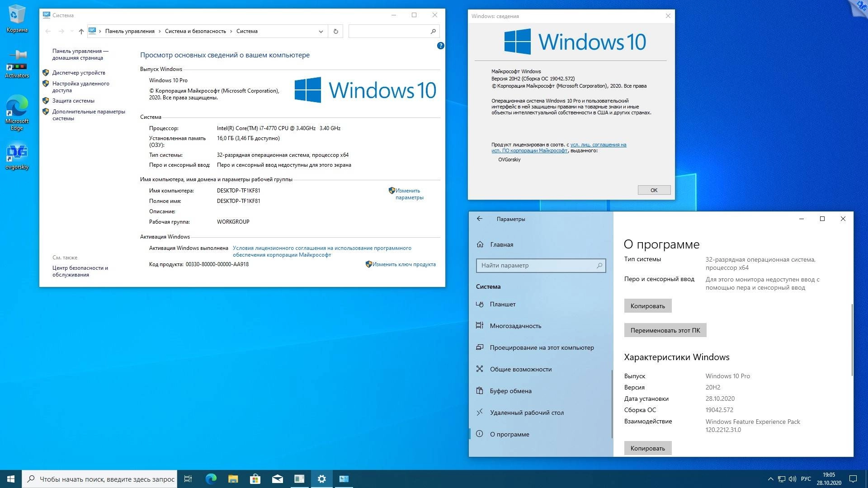Open the address bar dropdown in Система window
The height and width of the screenshot is (488, 868).
tap(321, 31)
